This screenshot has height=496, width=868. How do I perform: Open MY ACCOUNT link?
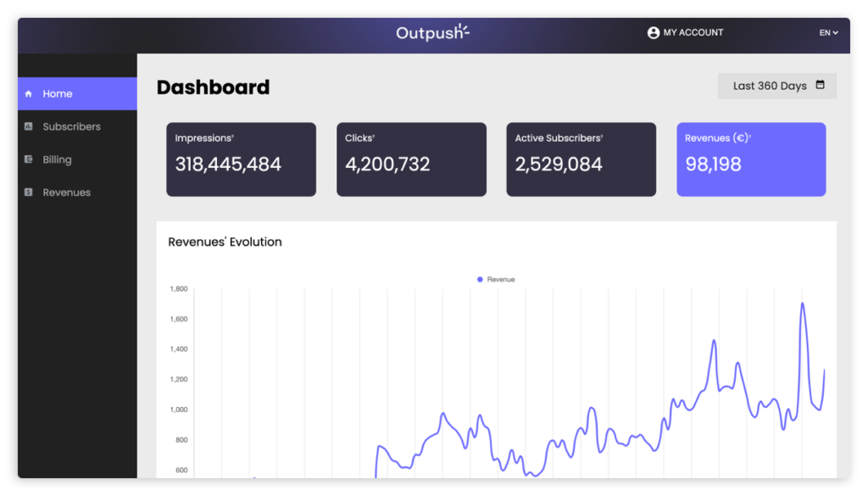coord(693,33)
